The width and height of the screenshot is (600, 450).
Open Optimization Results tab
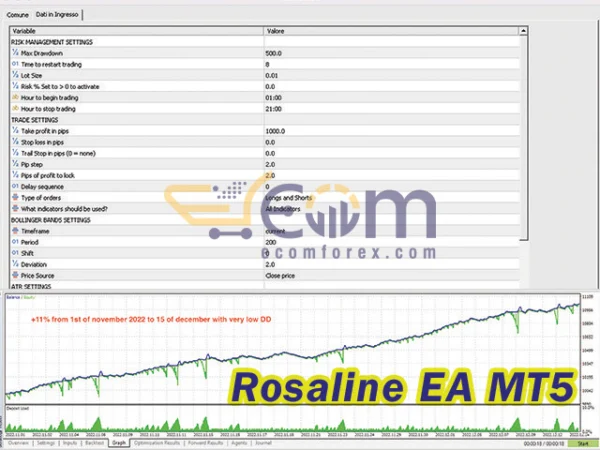(x=157, y=443)
